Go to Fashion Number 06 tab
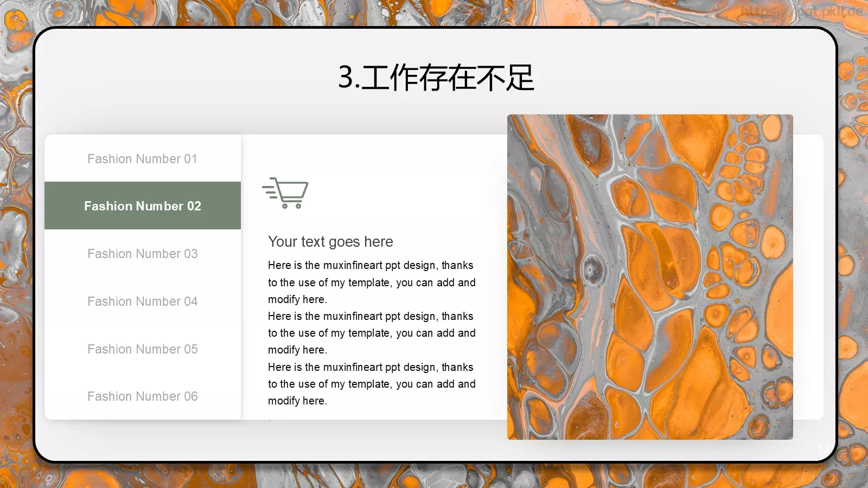Viewport: 868px width, 488px height. tap(143, 396)
